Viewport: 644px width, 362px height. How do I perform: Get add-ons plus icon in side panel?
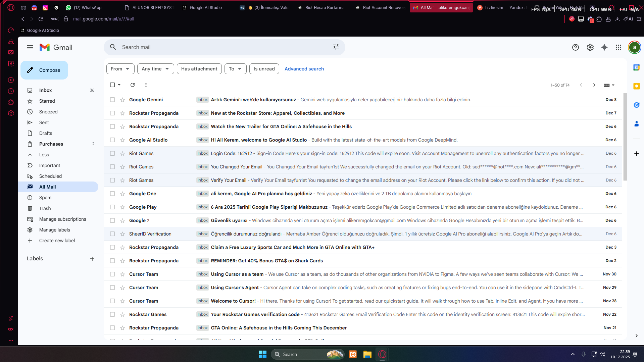636,154
